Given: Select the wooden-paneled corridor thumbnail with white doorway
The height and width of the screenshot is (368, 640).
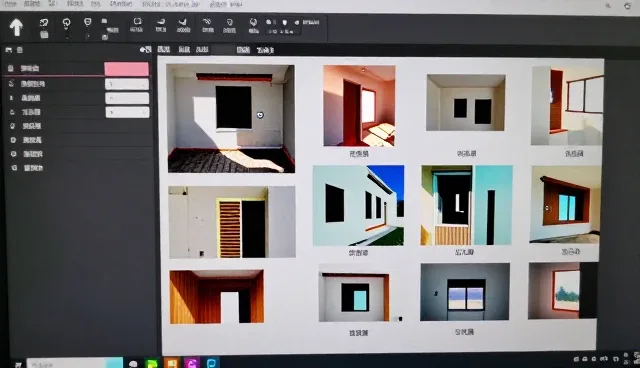Looking at the screenshot, I should pyautogui.click(x=216, y=297).
